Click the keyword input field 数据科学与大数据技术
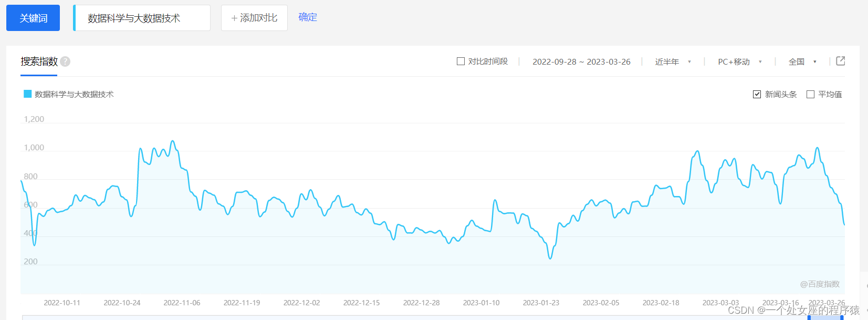The image size is (868, 320). pos(142,18)
